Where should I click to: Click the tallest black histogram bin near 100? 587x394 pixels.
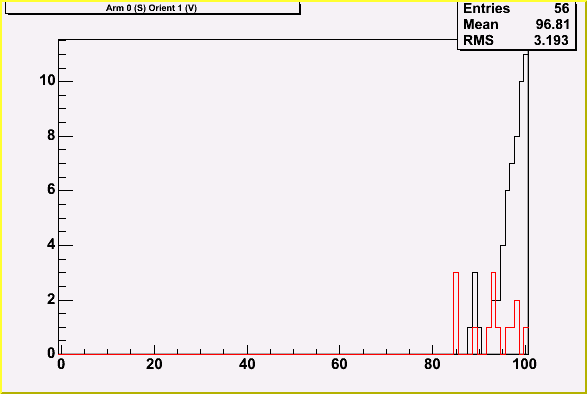click(x=526, y=204)
